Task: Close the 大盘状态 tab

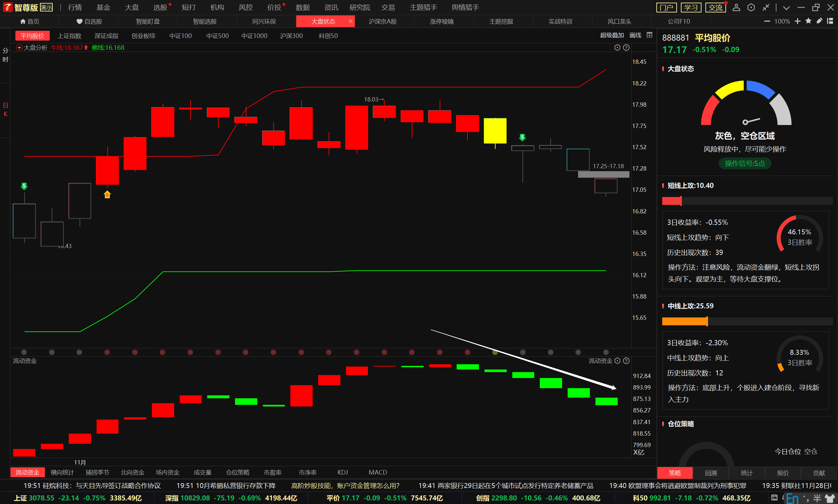Action: point(350,21)
